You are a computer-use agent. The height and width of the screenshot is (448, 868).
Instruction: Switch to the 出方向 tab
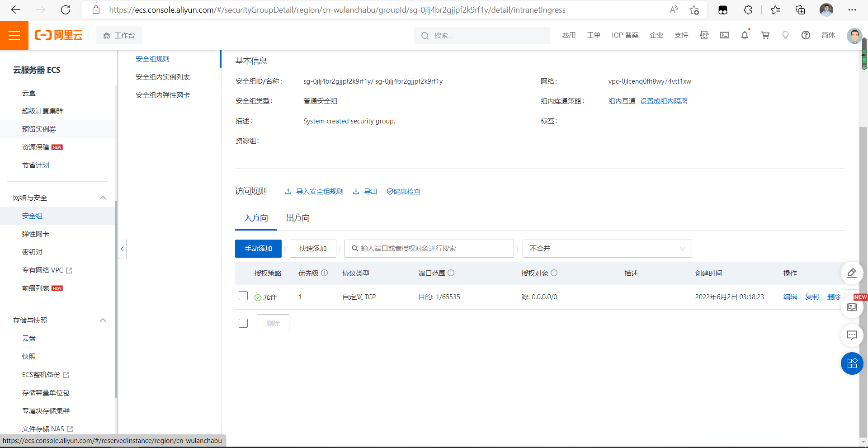(298, 218)
